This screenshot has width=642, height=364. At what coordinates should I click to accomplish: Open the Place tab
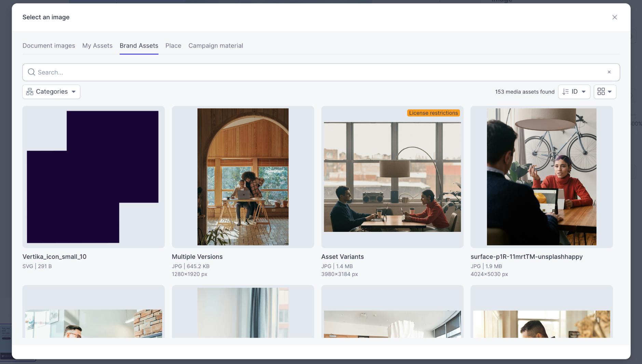point(173,45)
